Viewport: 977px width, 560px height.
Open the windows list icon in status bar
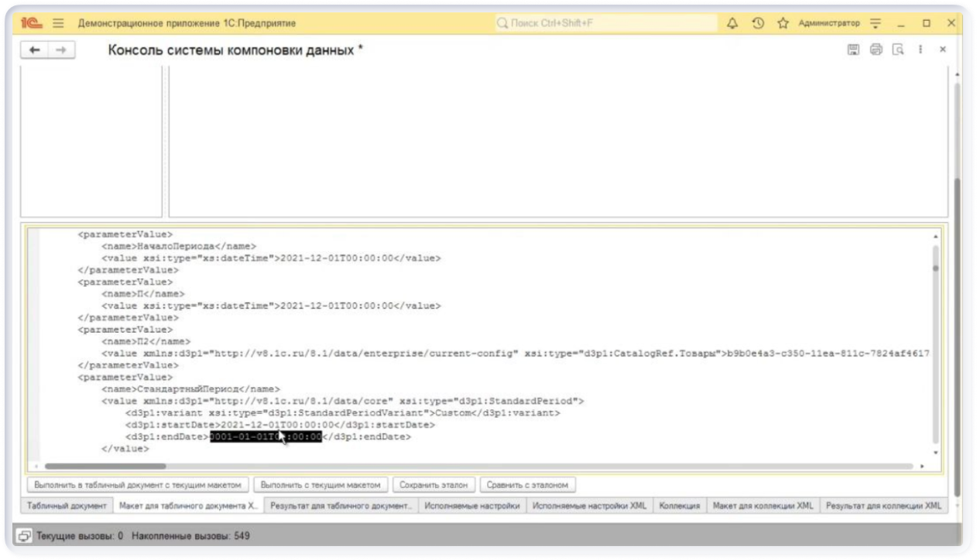pyautogui.click(x=25, y=535)
